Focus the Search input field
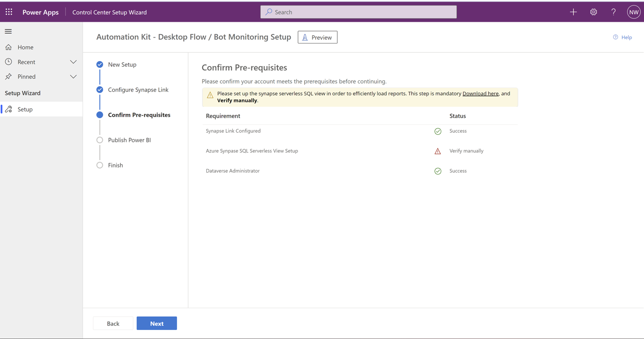 pos(358,12)
